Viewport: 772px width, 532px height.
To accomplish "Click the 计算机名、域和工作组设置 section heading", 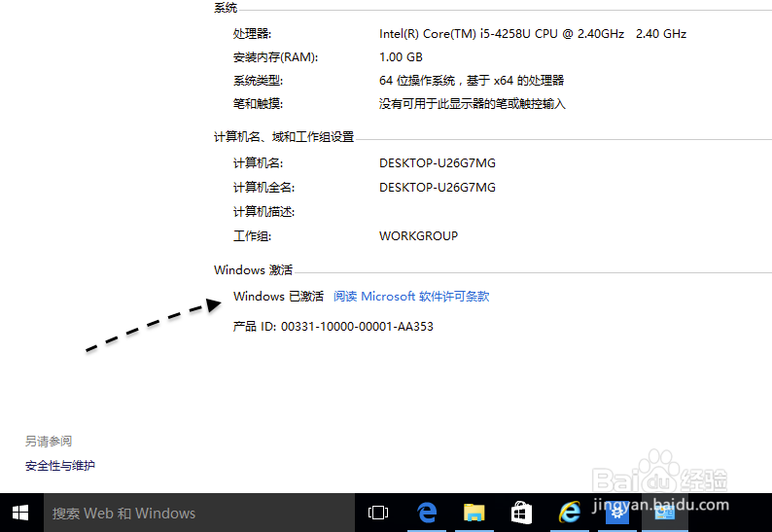I will (284, 137).
